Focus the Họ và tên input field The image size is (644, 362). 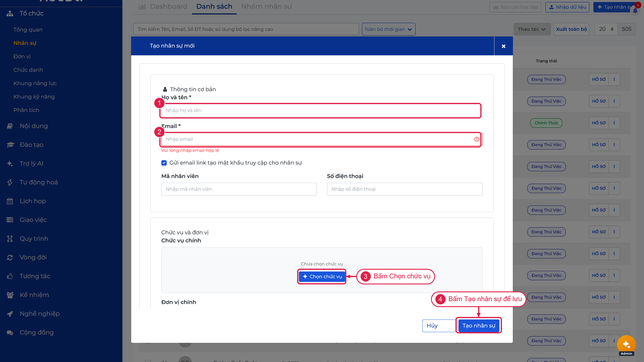(322, 111)
